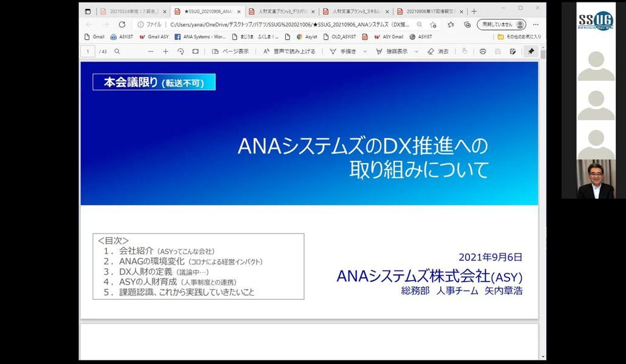This screenshot has height=364, width=626.
Task: Click the slide title ANAシステムズのDX推進への
Action: tap(362, 146)
